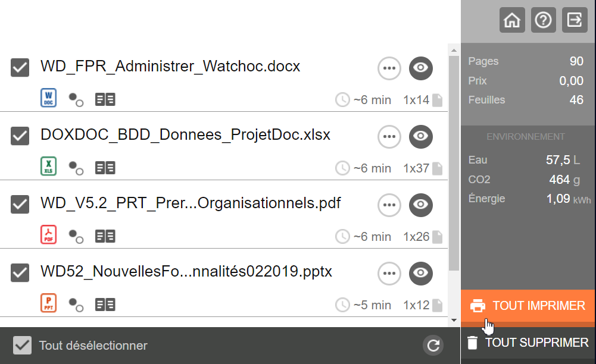Uncheck DOXDOC_BDD_Donnees_ProjetDoc.xlsx checkbox
The width and height of the screenshot is (596, 364).
(x=21, y=136)
